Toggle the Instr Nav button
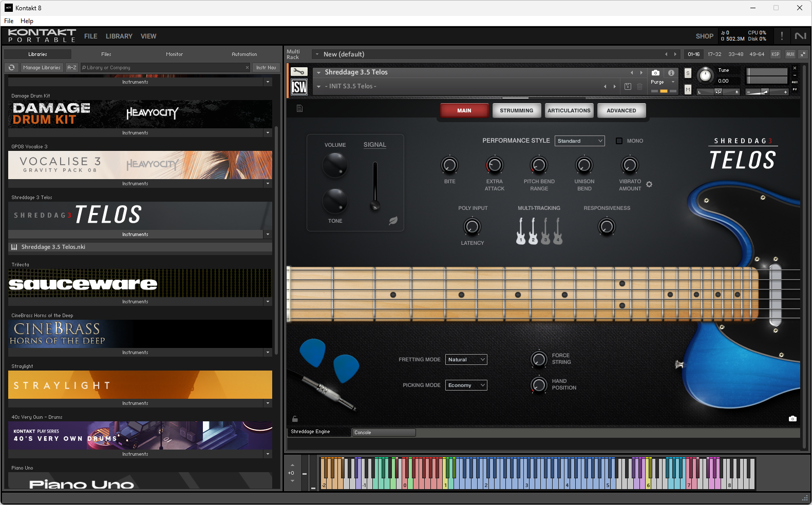 click(x=266, y=67)
